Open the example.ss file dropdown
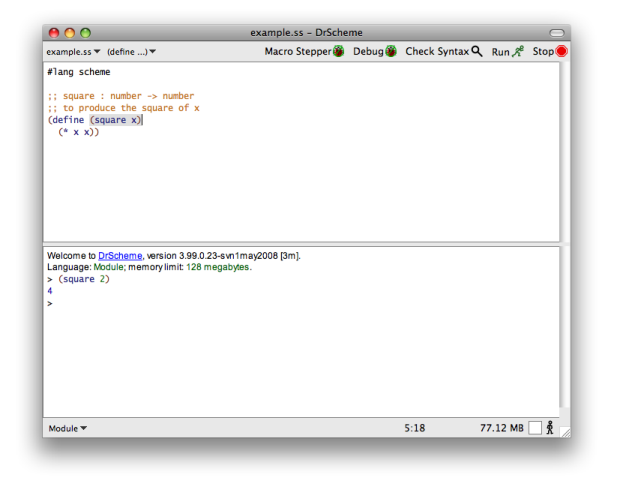Viewport: 620px width, 487px height. (73, 51)
